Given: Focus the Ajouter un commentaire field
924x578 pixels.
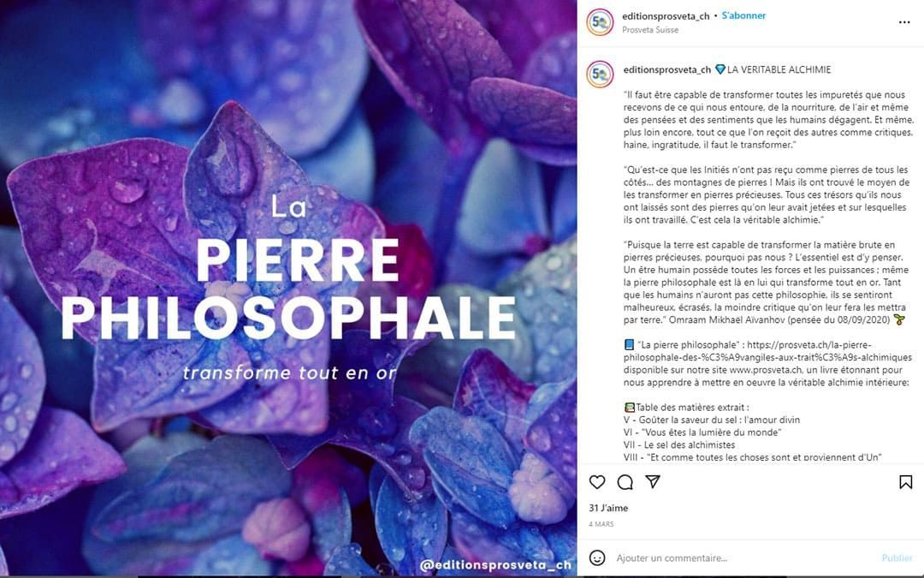Looking at the screenshot, I should pos(736,558).
